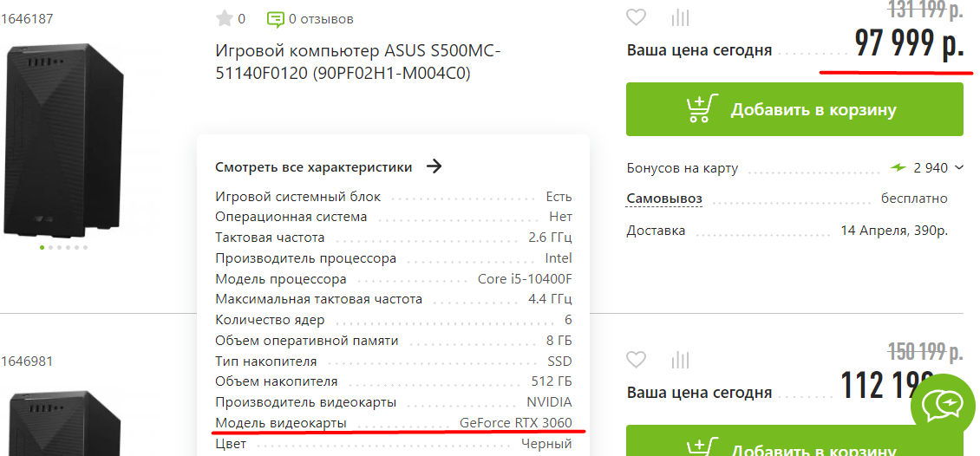Switch to the second image carousel dot

pos(50,247)
